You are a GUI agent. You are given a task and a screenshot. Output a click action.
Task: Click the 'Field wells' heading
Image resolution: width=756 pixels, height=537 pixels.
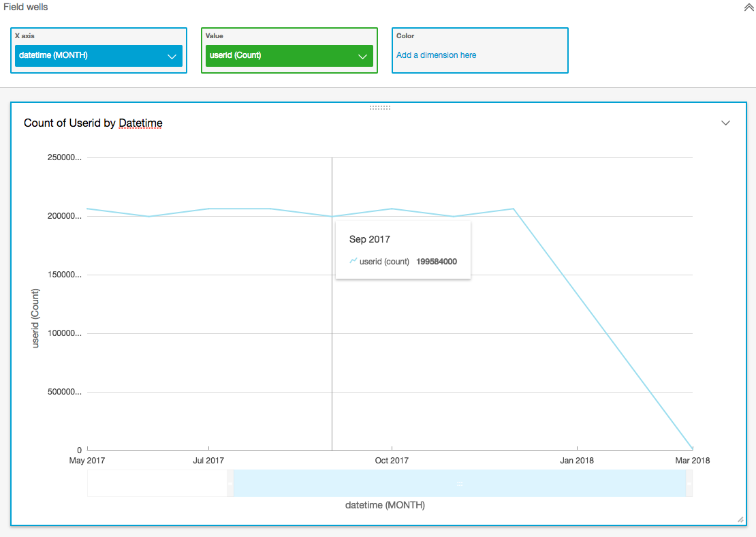pos(26,7)
